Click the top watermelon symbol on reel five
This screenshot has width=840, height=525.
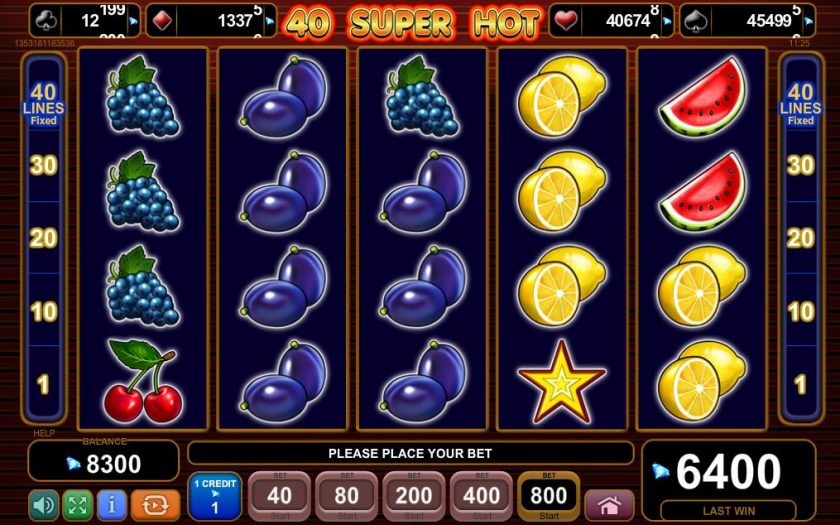[702, 97]
